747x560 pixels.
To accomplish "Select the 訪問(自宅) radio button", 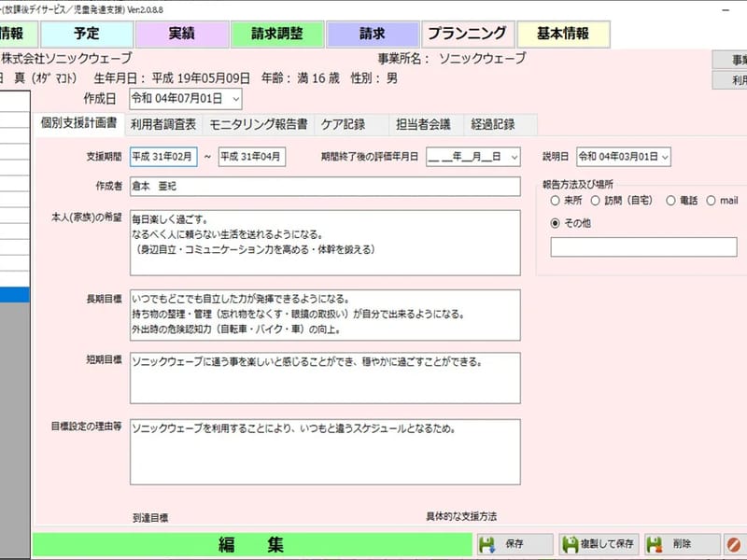I will (595, 201).
